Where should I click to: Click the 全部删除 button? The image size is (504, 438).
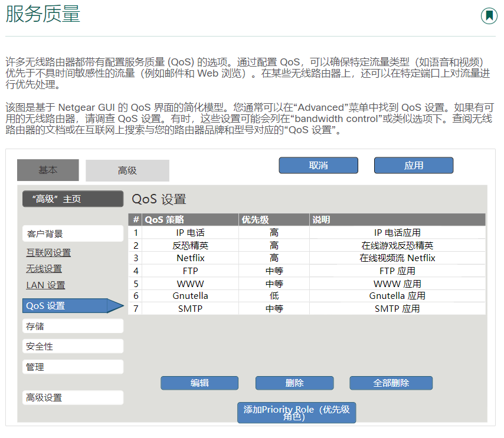tap(391, 383)
